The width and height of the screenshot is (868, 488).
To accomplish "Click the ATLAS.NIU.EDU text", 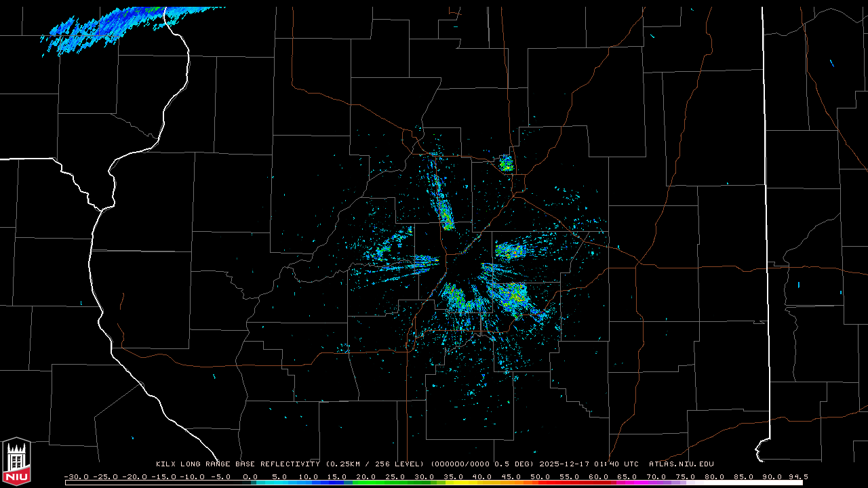I will point(681,464).
